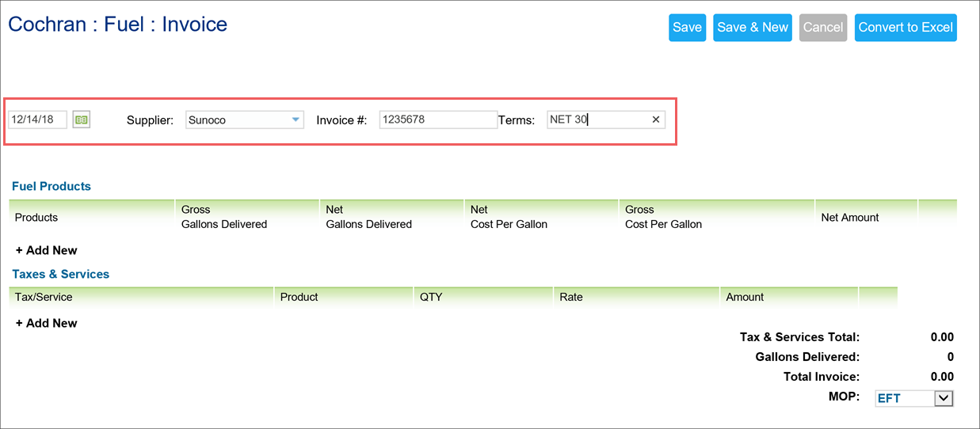980x429 pixels.
Task: Click the Save button
Action: (687, 28)
